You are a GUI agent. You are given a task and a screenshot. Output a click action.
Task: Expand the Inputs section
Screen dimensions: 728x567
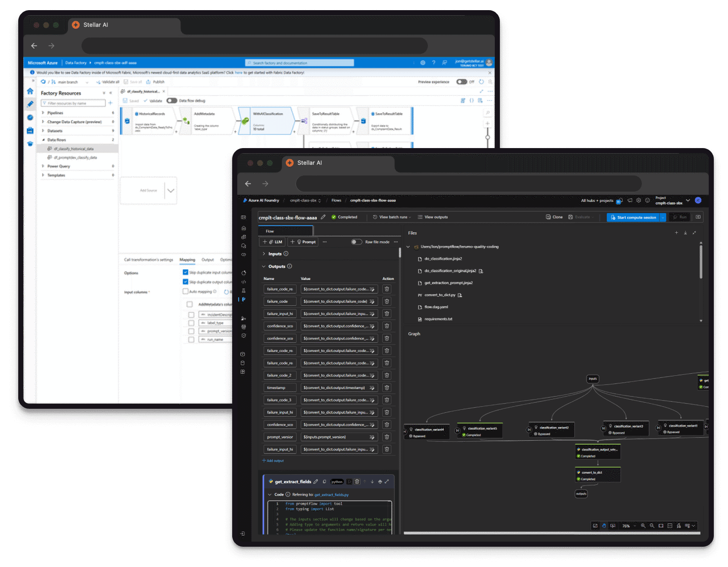[264, 254]
